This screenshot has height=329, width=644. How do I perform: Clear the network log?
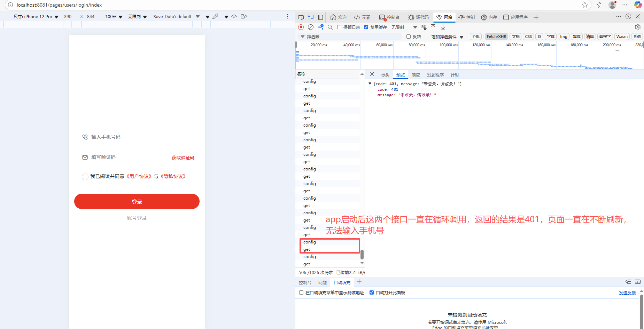point(311,27)
